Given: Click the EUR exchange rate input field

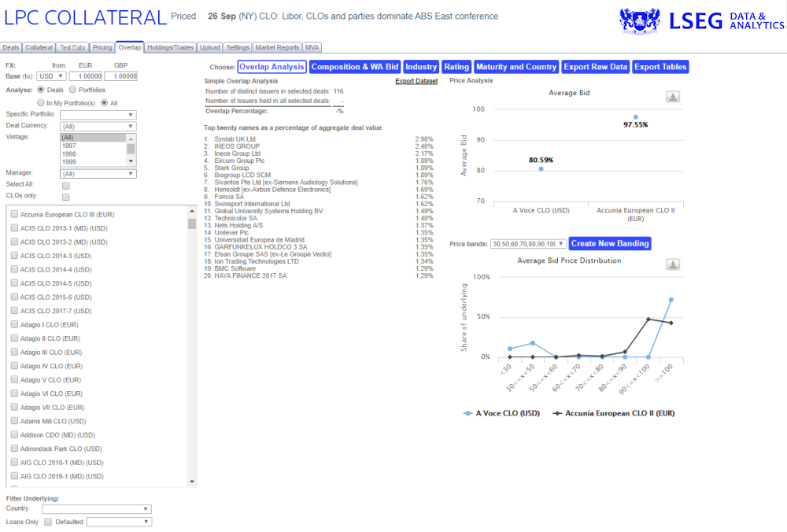Looking at the screenshot, I should (x=85, y=76).
